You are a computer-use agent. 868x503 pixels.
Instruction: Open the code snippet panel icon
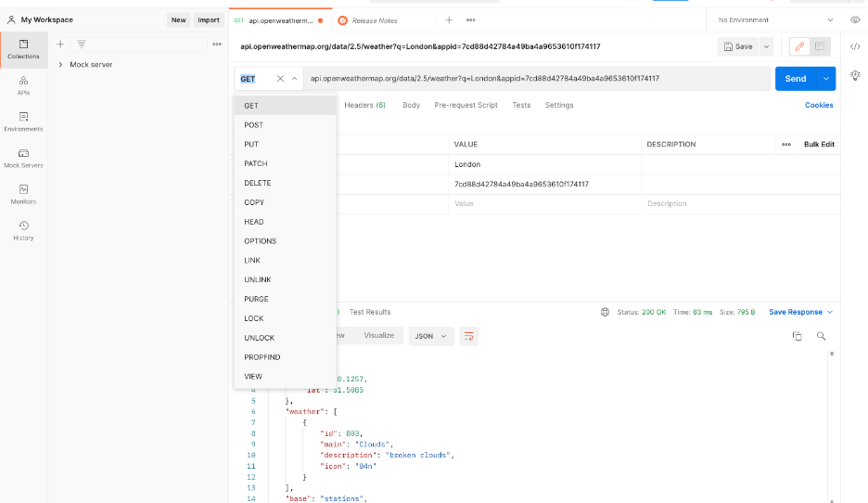[855, 46]
